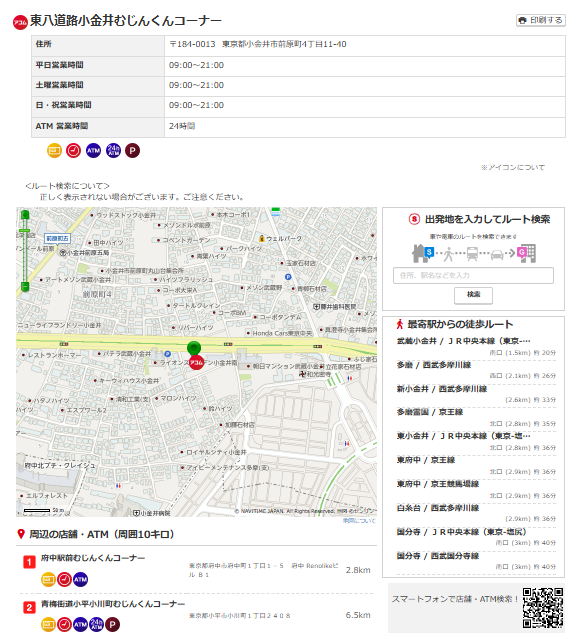Click the Welpark store icon on map
Screen dimensions: 570x633
point(262,239)
